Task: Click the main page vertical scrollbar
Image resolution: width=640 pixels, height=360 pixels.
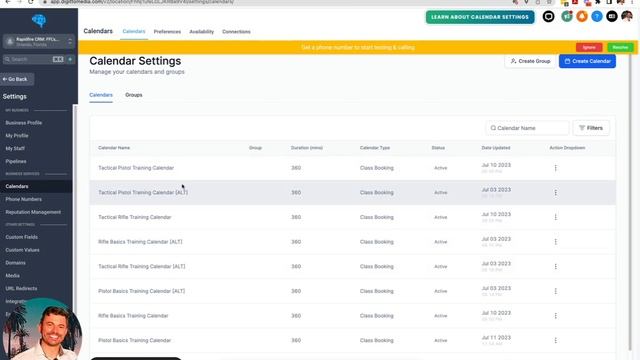Action: 630,202
